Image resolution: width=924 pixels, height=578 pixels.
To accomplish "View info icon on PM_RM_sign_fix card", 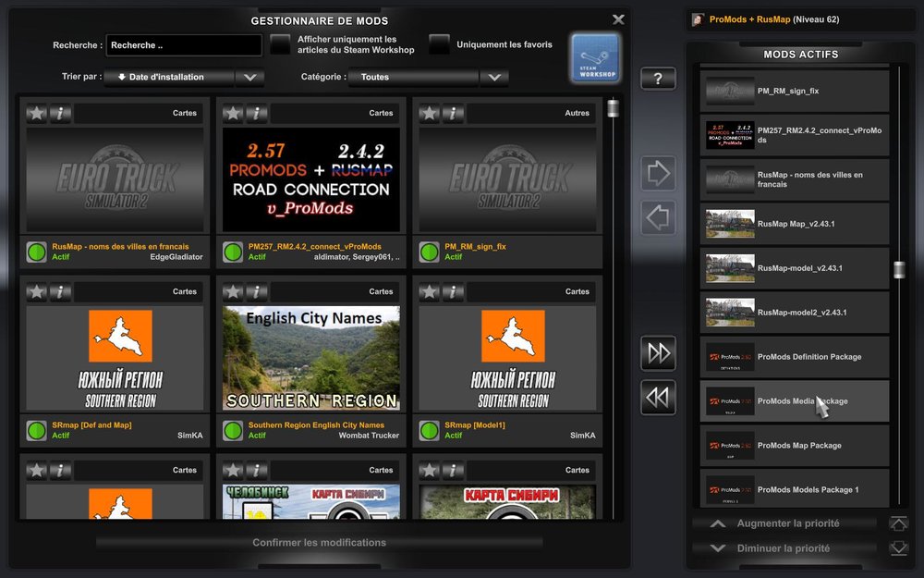I will tap(453, 113).
